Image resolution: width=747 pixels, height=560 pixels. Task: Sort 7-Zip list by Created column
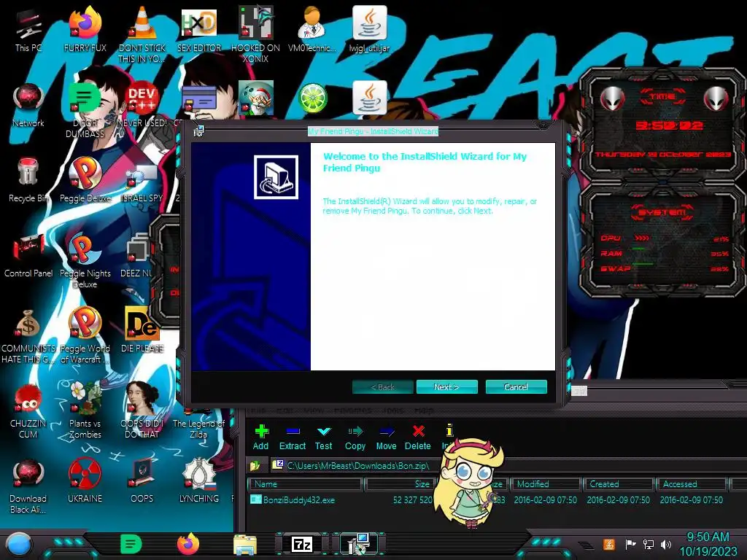pos(619,484)
